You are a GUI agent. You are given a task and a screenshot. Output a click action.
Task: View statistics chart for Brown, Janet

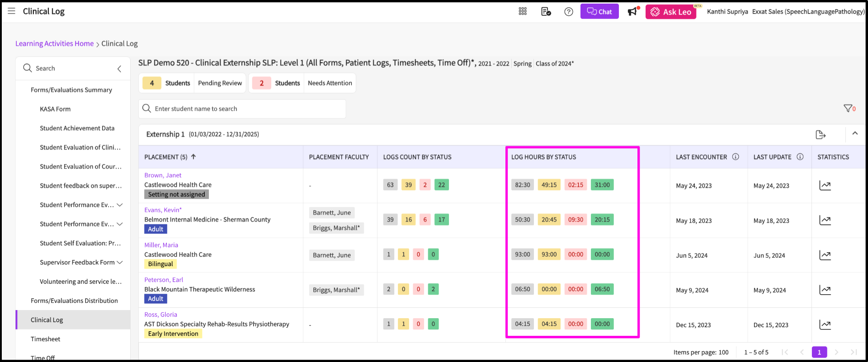(x=825, y=186)
